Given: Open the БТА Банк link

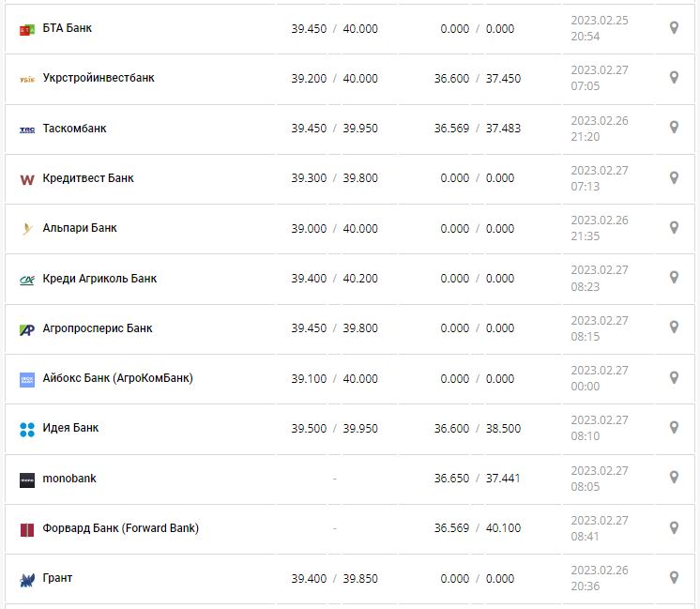Looking at the screenshot, I should [x=68, y=28].
